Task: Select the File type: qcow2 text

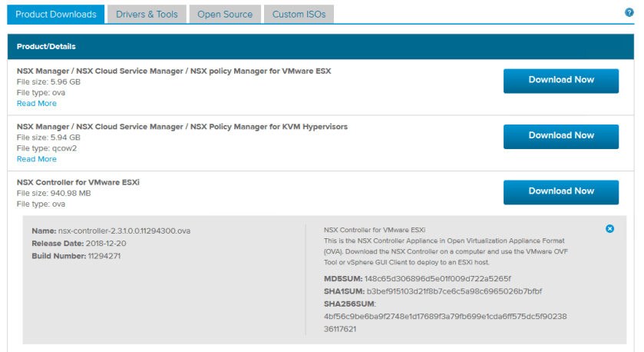Action: [46, 148]
